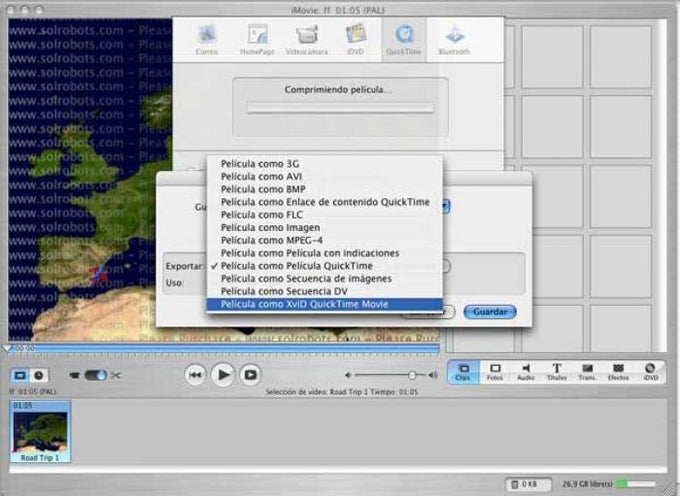
Task: Choose Película como BMP
Action: pos(324,189)
